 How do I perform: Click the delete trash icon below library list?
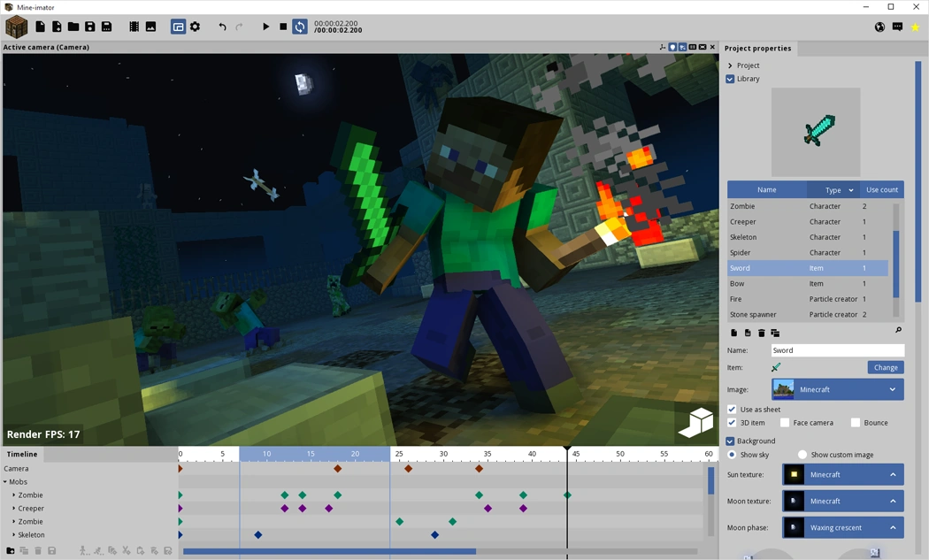(761, 333)
